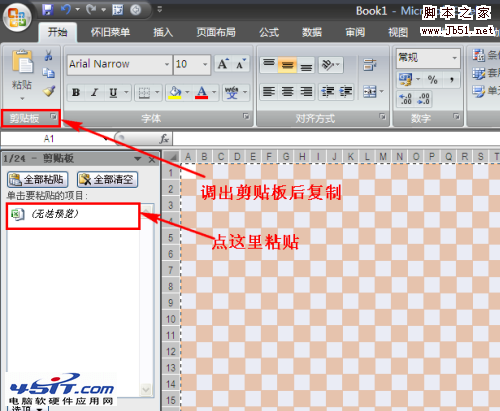
Task: Click the Select All corner button
Action: [x=171, y=156]
